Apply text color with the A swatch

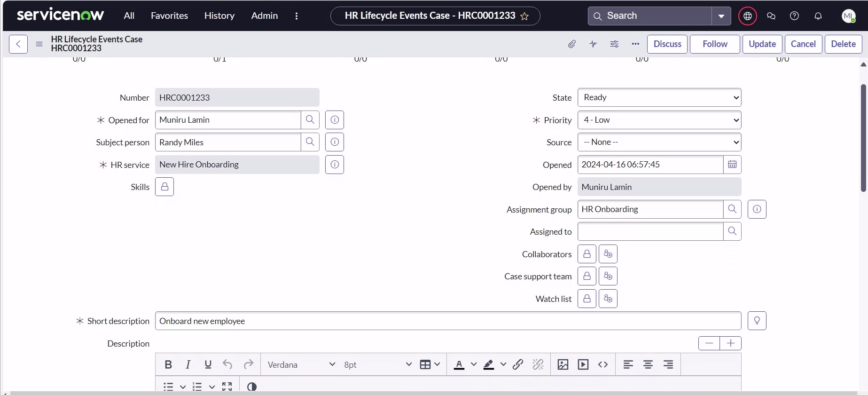point(459,364)
